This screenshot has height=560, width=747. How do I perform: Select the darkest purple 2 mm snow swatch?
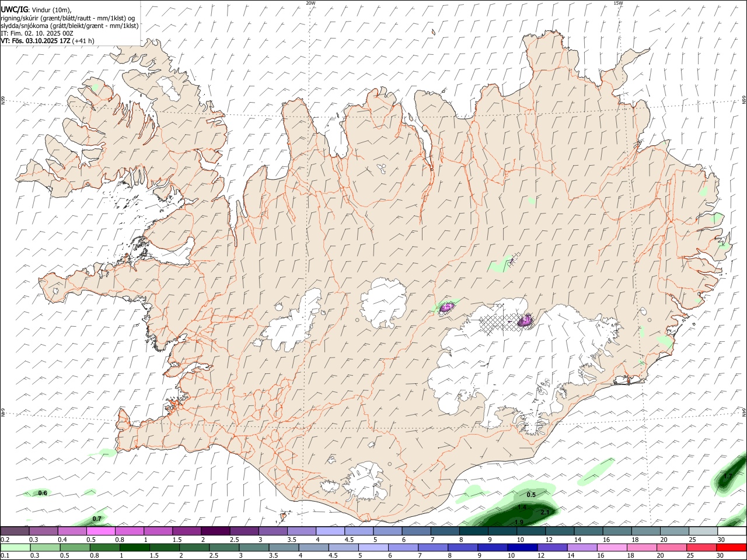point(215,531)
